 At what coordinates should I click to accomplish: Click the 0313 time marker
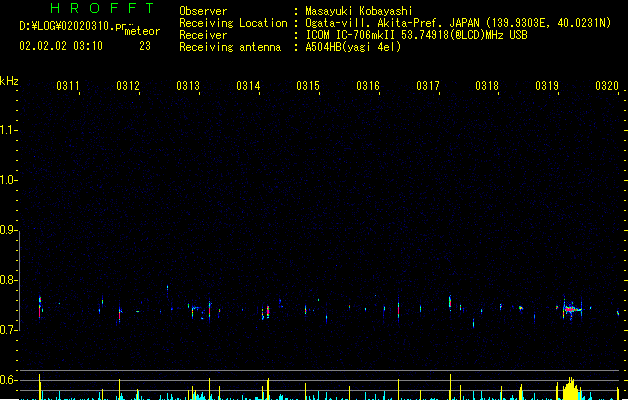[188, 86]
